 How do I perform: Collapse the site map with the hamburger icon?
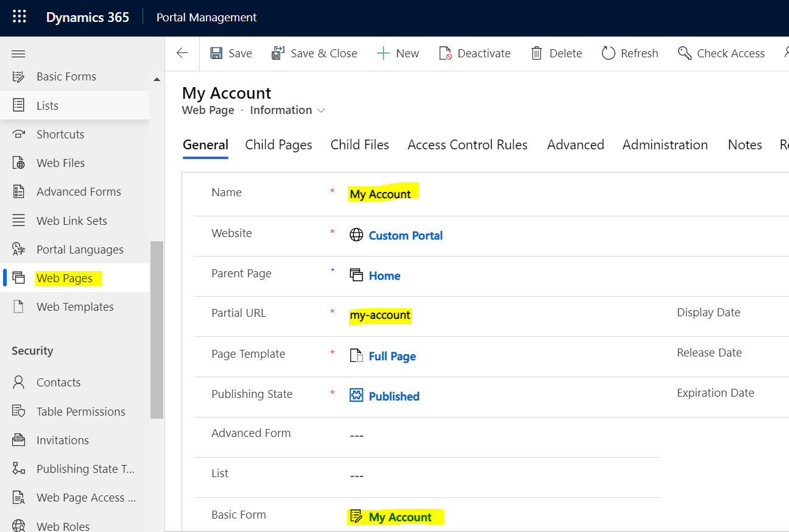pyautogui.click(x=18, y=54)
